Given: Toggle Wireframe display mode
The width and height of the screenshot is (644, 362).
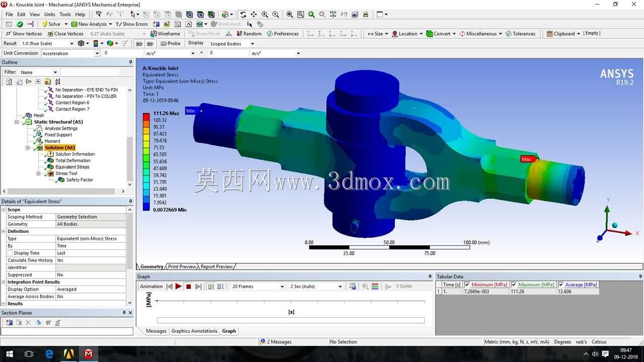Looking at the screenshot, I should tap(165, 34).
